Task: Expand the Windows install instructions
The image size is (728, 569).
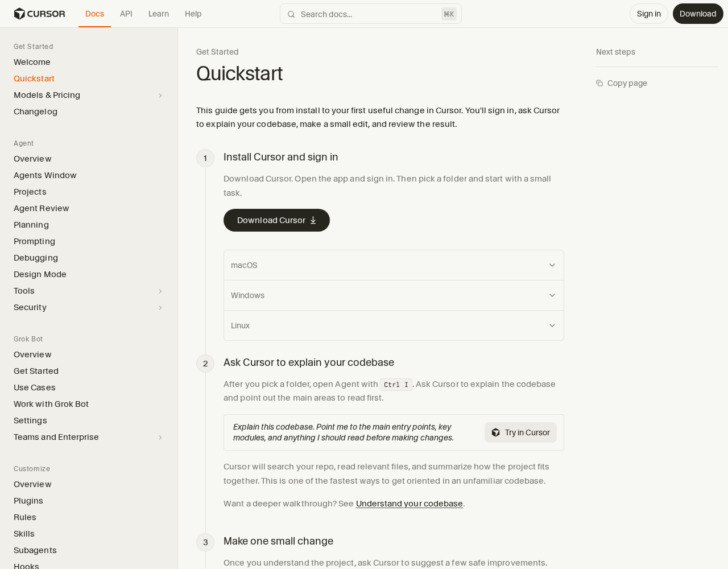Action: (394, 295)
